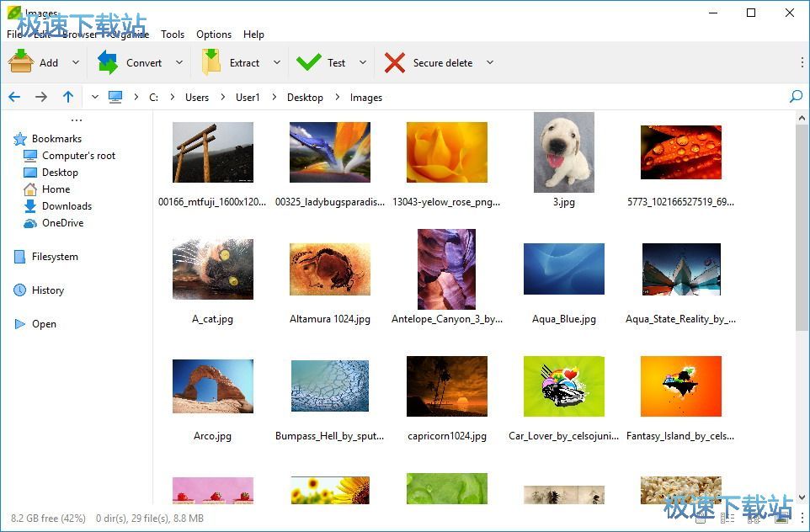Click the vertical scrollbar thumb
Screen dimensions: 810x532
tap(802, 227)
